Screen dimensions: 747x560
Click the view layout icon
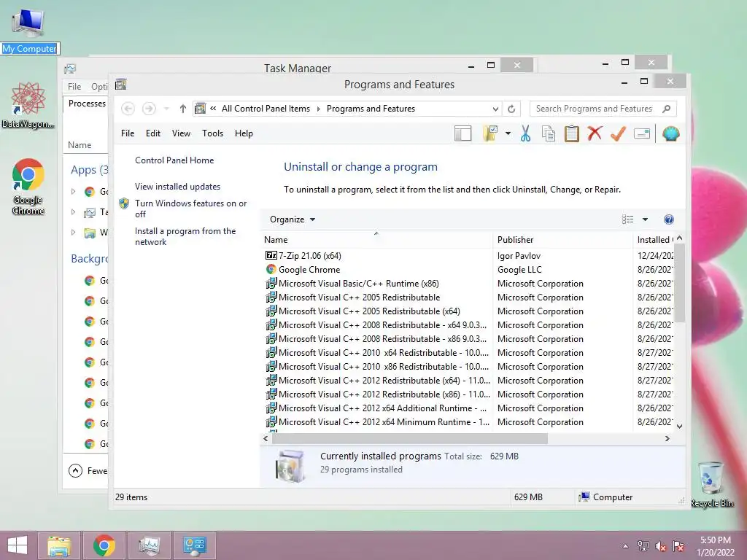pos(628,219)
